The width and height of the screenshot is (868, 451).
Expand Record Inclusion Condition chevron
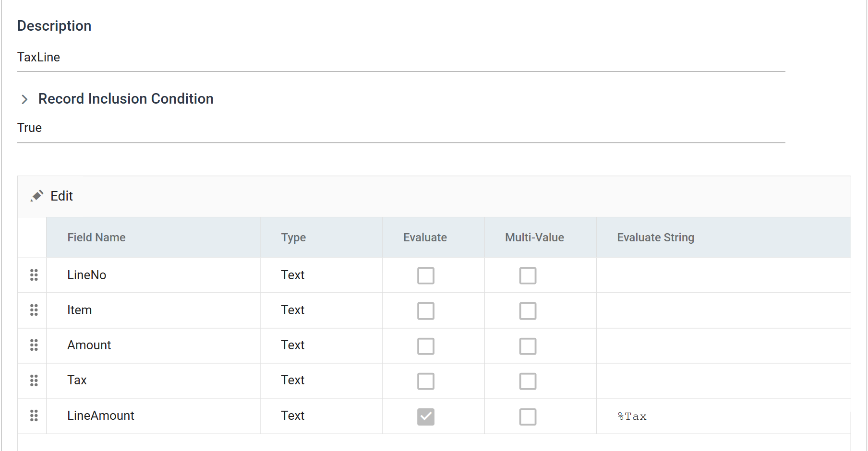(x=24, y=99)
